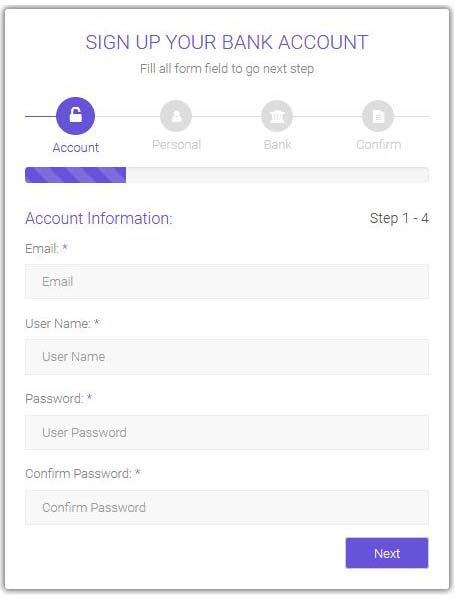Click the Step 1 - 4 indicator text
The height and width of the screenshot is (600, 455).
click(399, 218)
